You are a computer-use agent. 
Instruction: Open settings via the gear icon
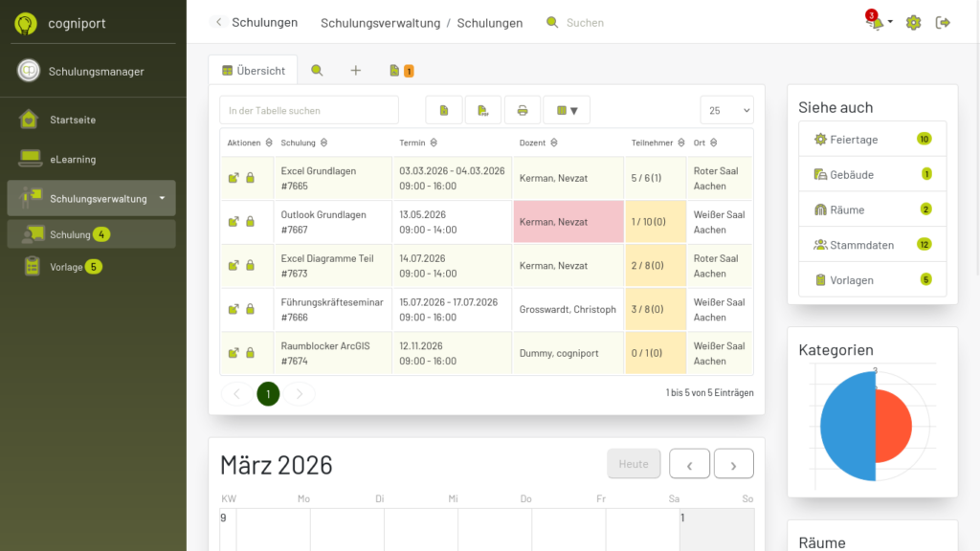913,23
